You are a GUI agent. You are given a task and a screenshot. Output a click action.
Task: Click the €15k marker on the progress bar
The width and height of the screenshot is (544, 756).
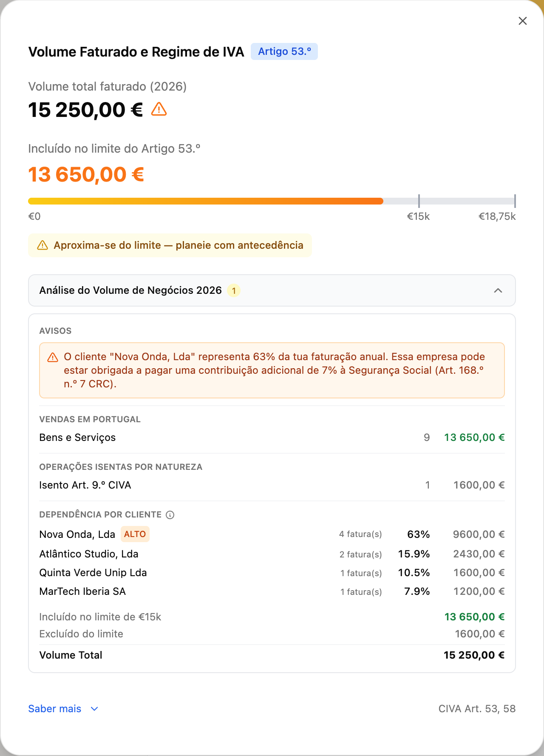[419, 201]
